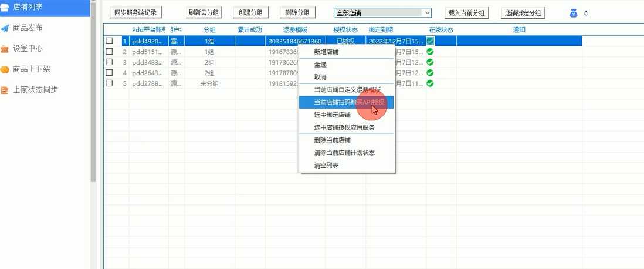Click 删除当前店铺 in the context menu
644x269 pixels.
tap(332, 140)
